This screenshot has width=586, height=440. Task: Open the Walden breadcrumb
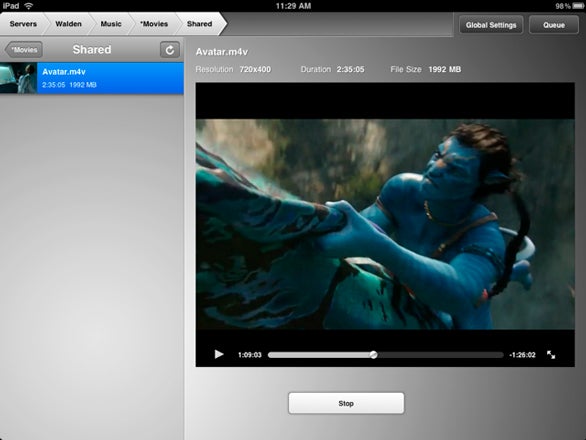point(68,24)
